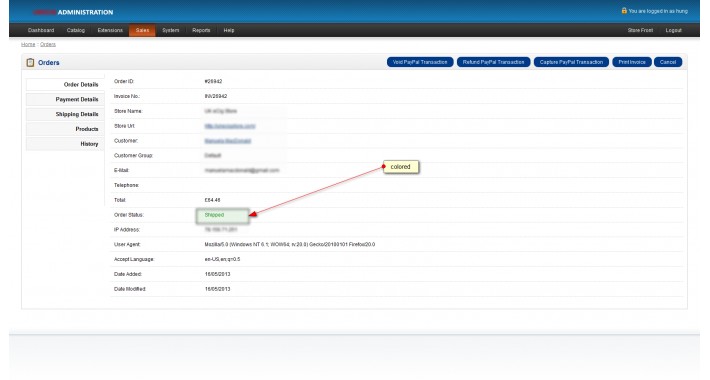This screenshot has height=380, width=710.
Task: Click the Logout link
Action: (673, 30)
